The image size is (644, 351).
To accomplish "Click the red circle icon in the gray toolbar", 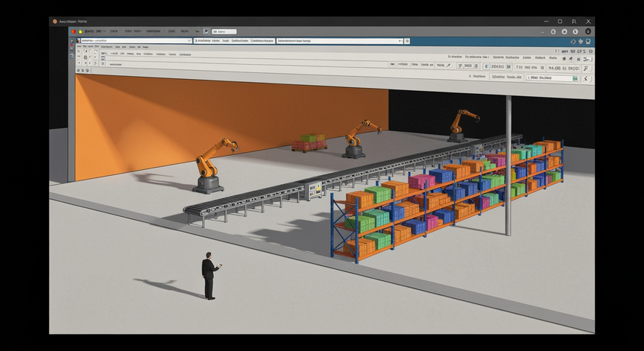I will tap(74, 31).
